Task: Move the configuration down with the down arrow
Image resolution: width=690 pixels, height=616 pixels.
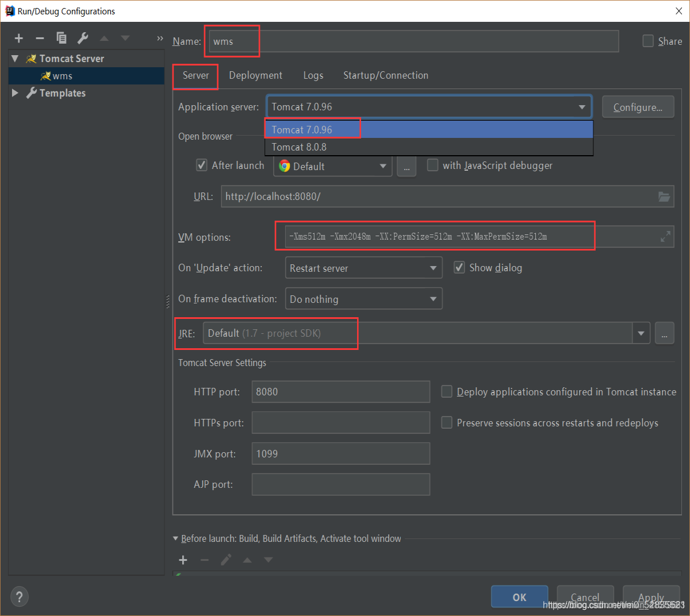Action: tap(125, 38)
